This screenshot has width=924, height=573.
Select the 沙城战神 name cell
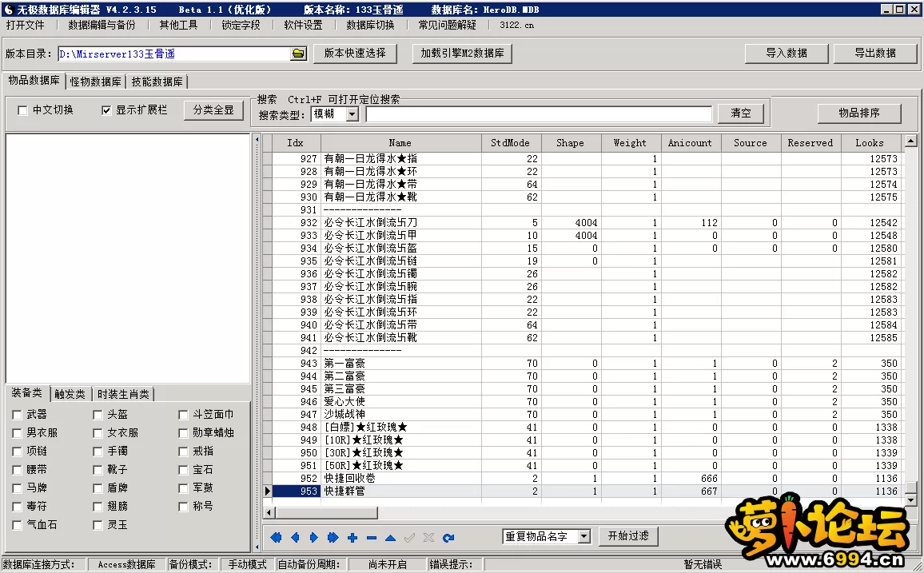[400, 414]
